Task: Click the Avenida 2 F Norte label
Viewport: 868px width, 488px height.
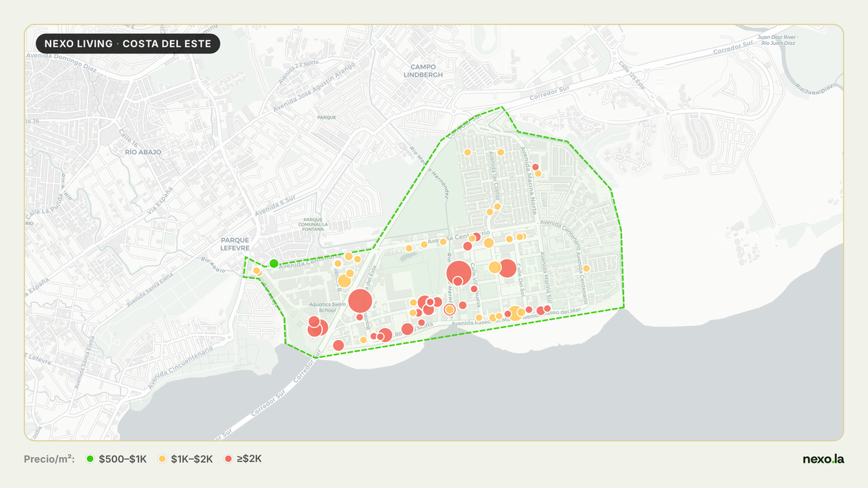Action: (x=300, y=70)
